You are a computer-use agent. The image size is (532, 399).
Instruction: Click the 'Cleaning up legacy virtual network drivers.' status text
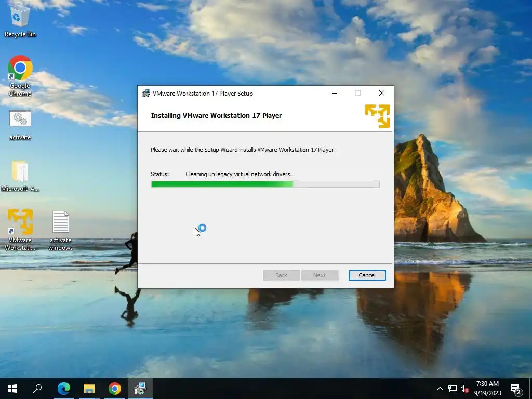(x=238, y=174)
